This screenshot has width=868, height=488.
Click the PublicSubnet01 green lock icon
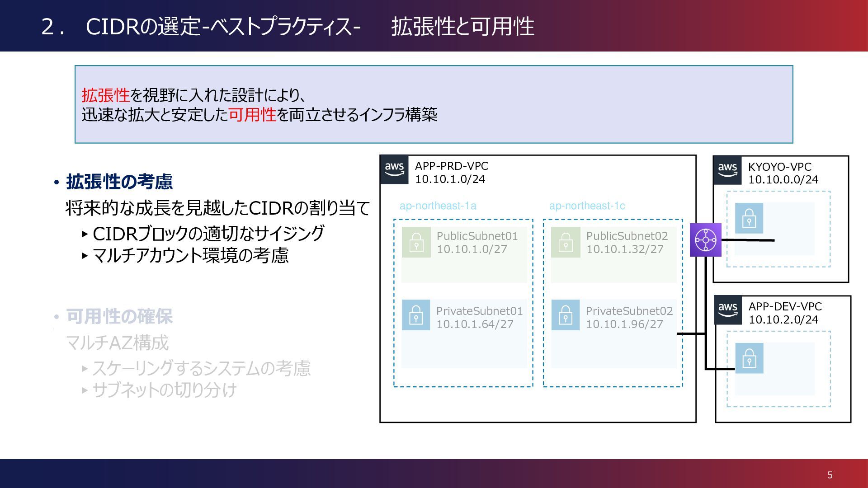pyautogui.click(x=416, y=242)
